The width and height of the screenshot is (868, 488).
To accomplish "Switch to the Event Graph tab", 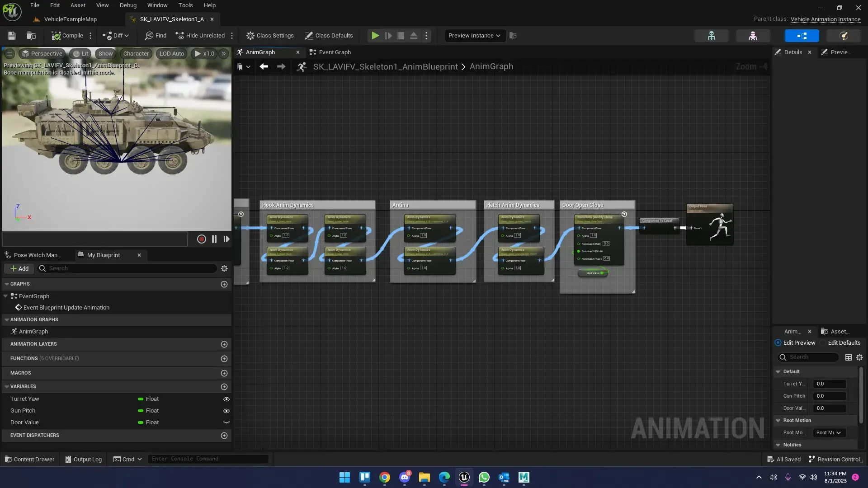I will [x=335, y=52].
